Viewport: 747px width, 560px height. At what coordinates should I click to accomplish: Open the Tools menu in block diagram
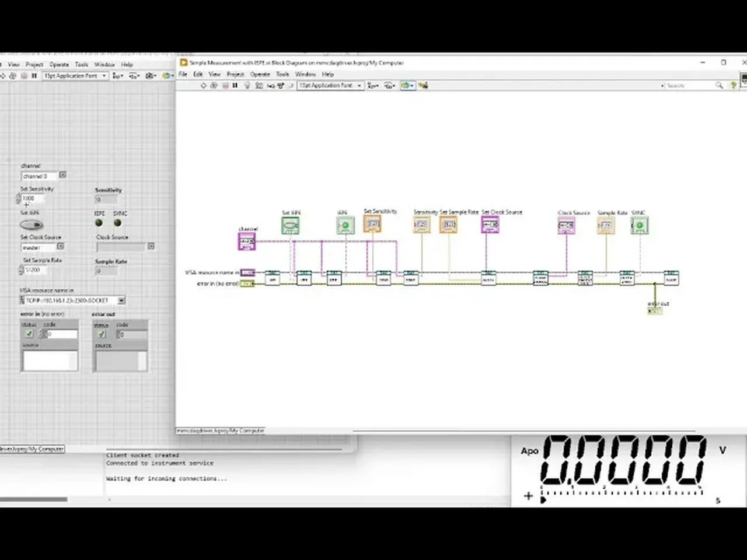point(282,74)
